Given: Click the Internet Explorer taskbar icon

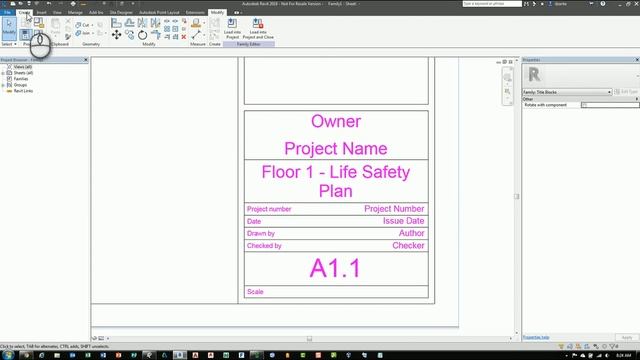Looking at the screenshot, I should [42, 355].
